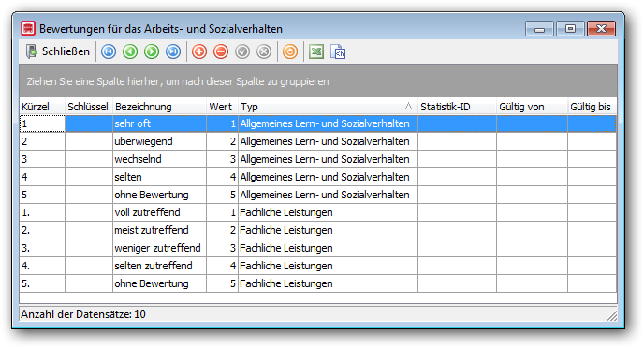Click Typ cell in 'meist zutreffend' row

pos(328,230)
